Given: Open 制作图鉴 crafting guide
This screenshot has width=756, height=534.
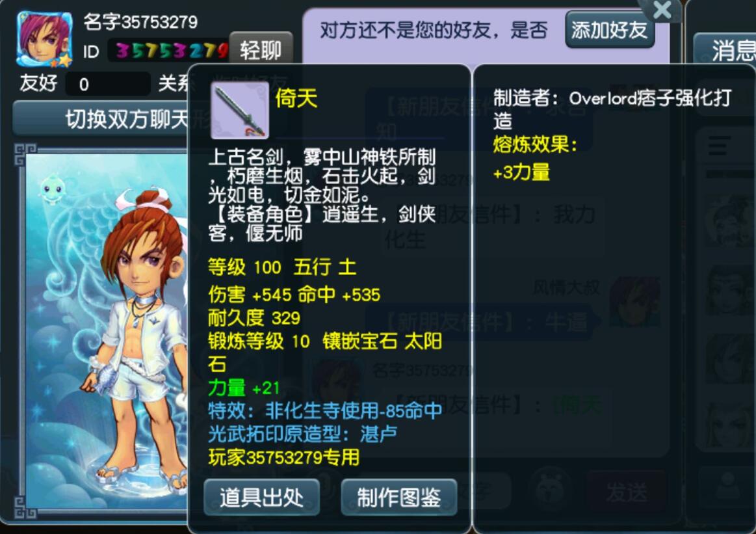Looking at the screenshot, I should (x=398, y=498).
